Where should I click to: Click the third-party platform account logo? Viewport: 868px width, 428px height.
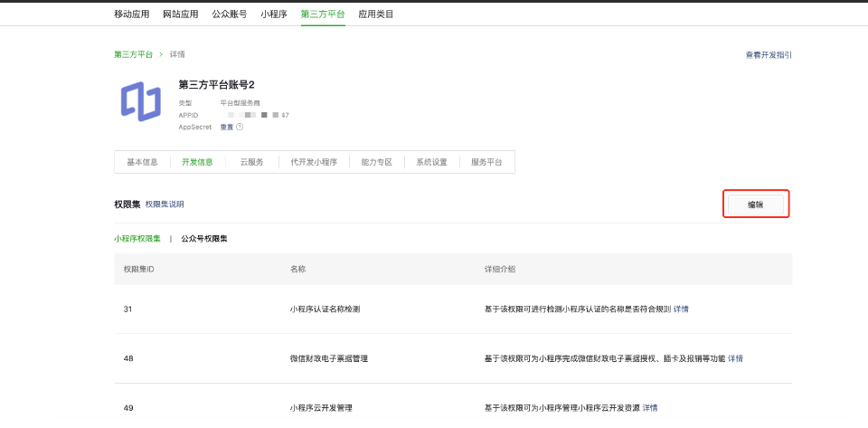[140, 101]
